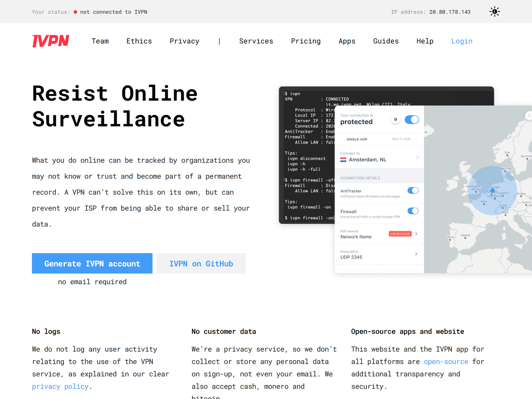Click Generate IVPN account button
This screenshot has height=399, width=532.
[x=92, y=263]
